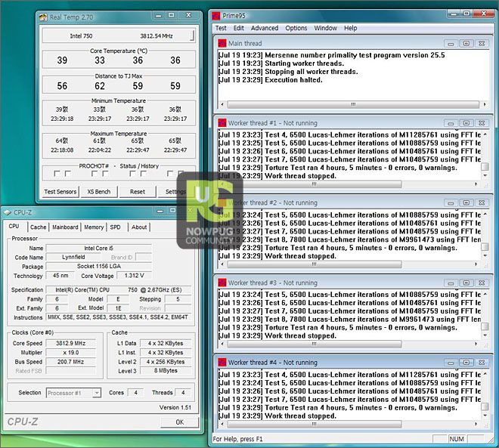This screenshot has height=448, width=499.
Task: Open the Test menu in Prime95
Action: tap(221, 28)
